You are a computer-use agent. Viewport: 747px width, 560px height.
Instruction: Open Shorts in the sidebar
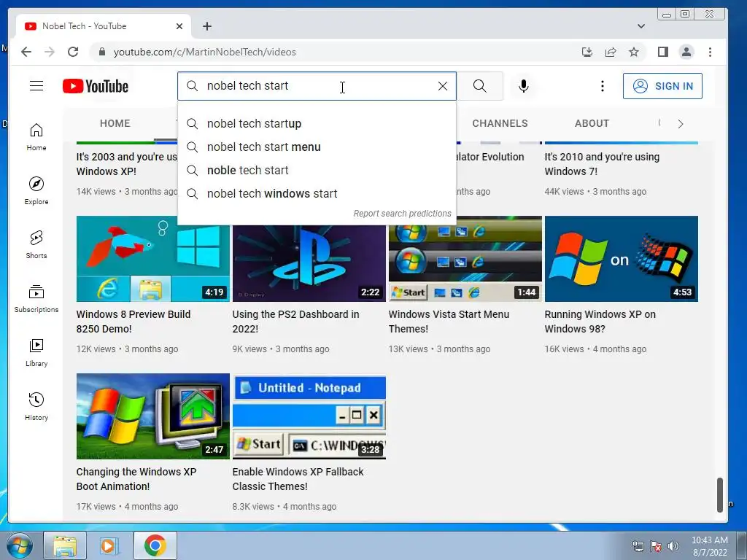(36, 245)
